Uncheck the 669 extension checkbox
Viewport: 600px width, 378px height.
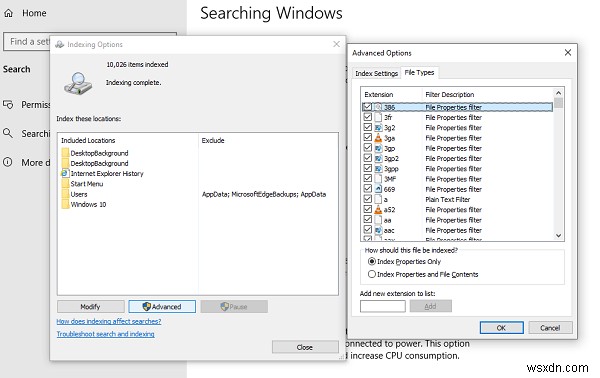[367, 189]
